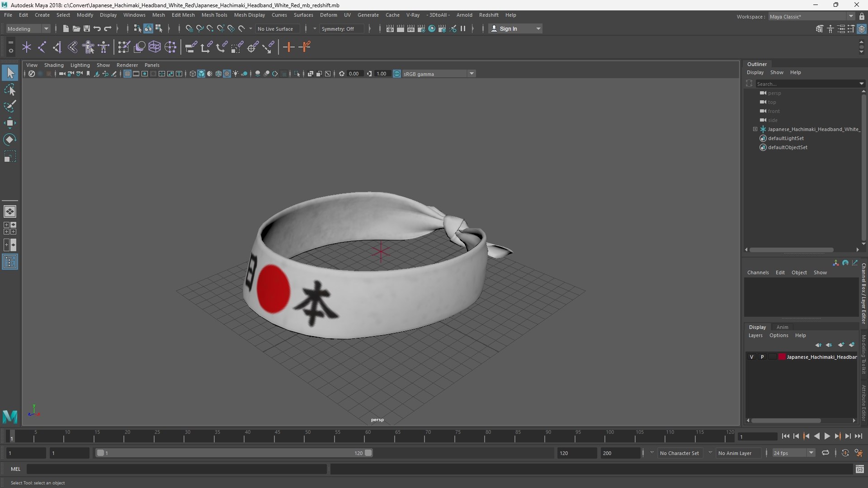Create a new scene from status line
This screenshot has height=488, width=868.
tap(66, 28)
